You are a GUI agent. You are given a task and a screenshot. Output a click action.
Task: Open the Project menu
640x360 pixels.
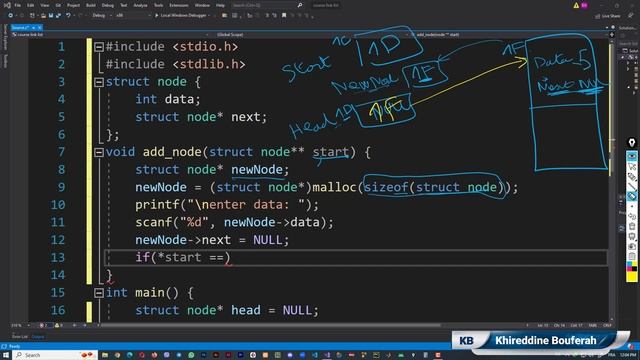pos(73,5)
